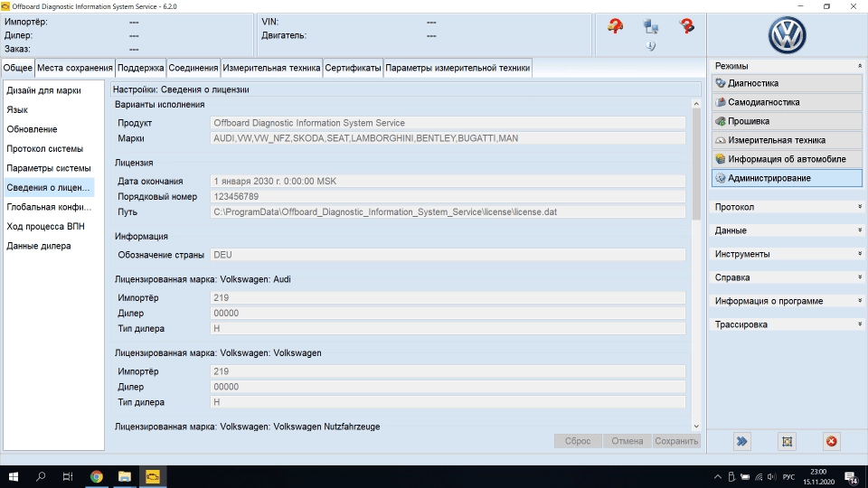Open Windows search from taskbar
The width and height of the screenshot is (868, 488).
click(41, 476)
